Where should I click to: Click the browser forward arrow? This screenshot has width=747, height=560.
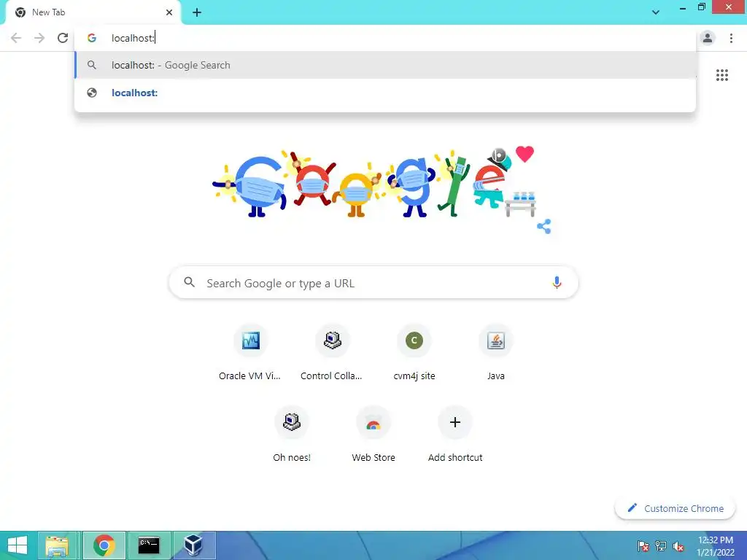click(39, 38)
